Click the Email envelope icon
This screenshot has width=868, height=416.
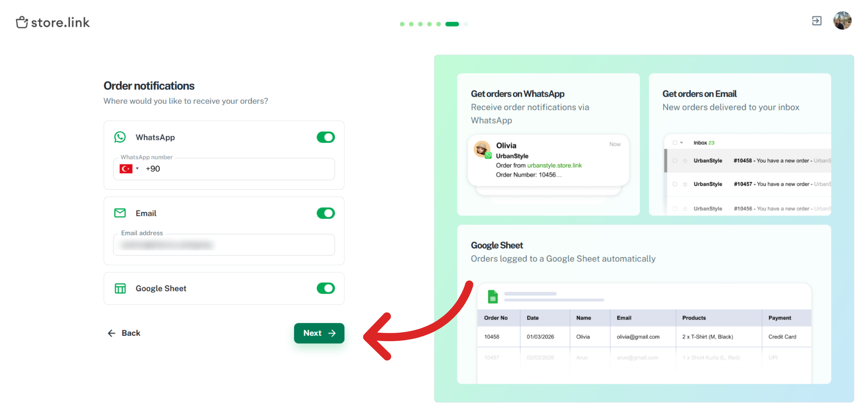120,213
